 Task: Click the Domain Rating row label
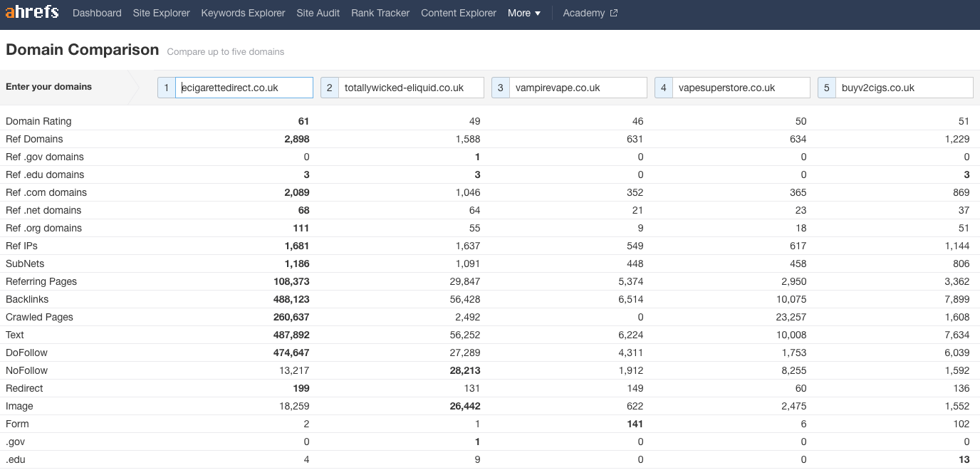(38, 121)
